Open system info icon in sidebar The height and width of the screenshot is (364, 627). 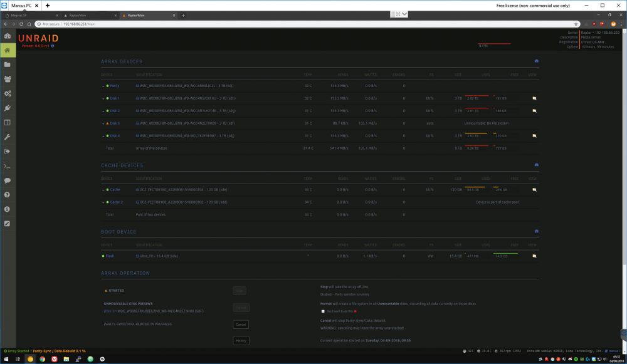coord(8,209)
